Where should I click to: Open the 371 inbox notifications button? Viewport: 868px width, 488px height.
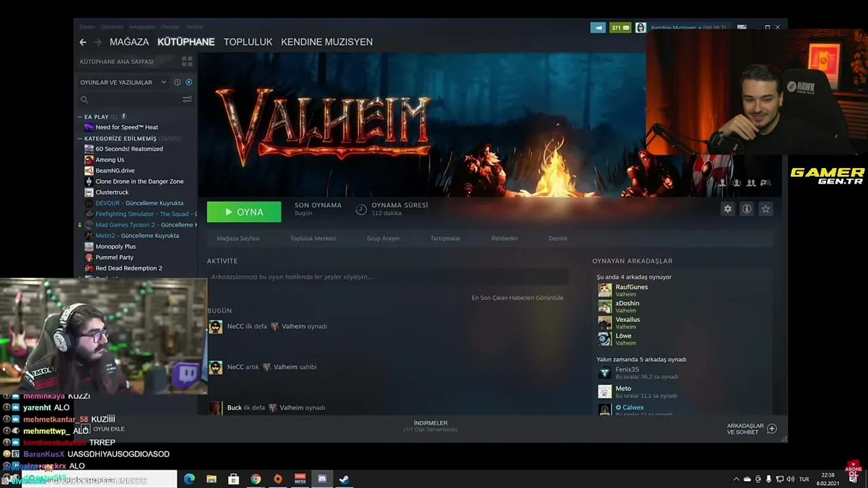coord(620,28)
